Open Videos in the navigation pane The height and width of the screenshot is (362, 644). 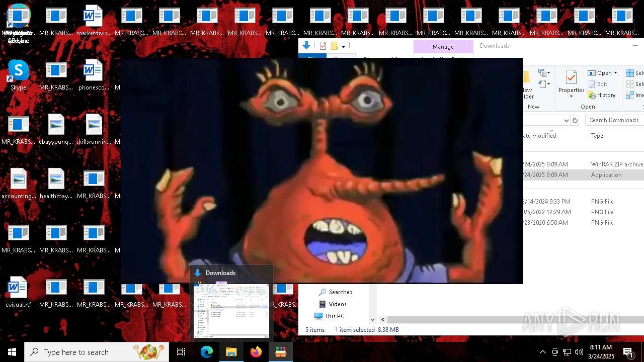coord(333,304)
